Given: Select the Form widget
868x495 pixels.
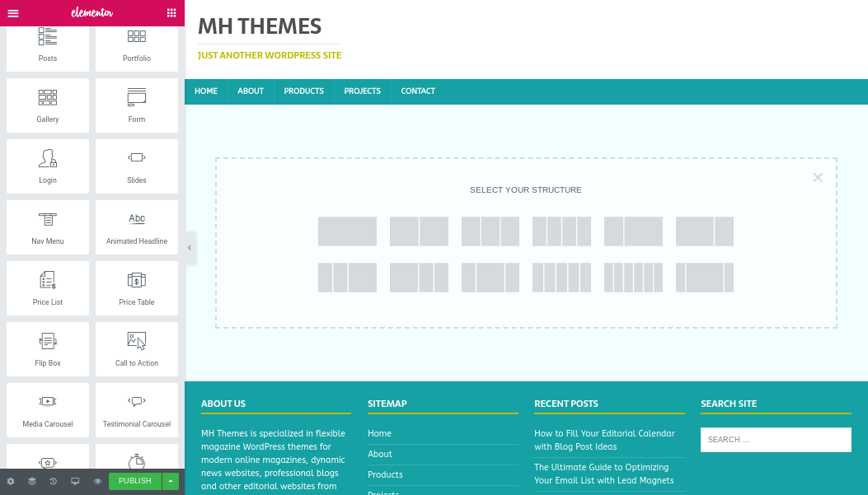Looking at the screenshot, I should coord(137,105).
